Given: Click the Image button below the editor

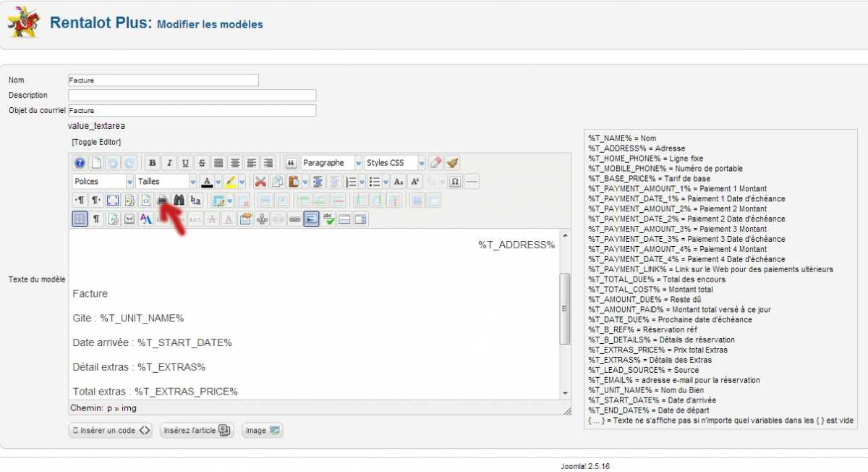Looking at the screenshot, I should click(x=262, y=430).
